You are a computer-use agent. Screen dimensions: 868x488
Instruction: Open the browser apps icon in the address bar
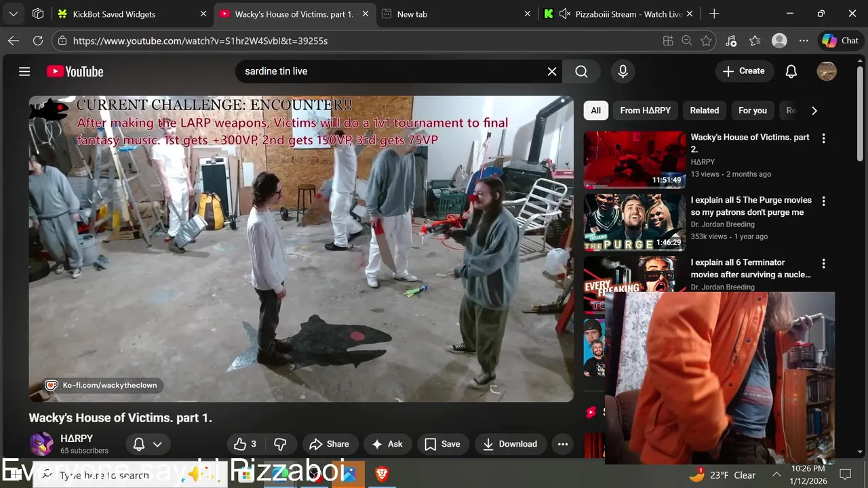[x=668, y=41]
